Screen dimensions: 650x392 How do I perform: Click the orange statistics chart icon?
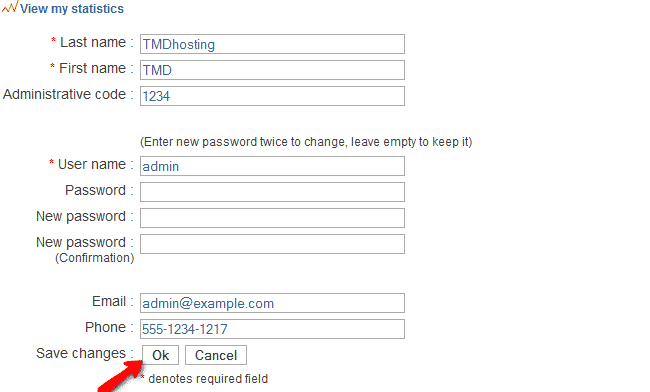click(10, 7)
